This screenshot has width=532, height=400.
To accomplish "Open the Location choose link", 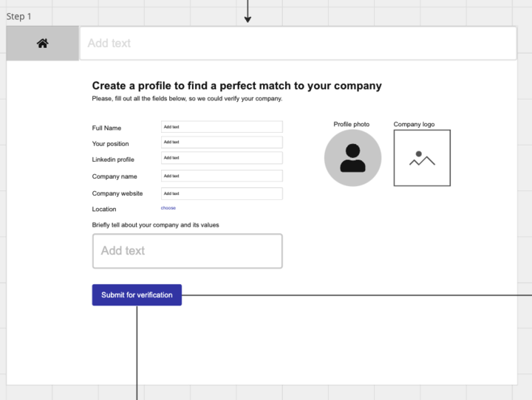I will pyautogui.click(x=168, y=208).
